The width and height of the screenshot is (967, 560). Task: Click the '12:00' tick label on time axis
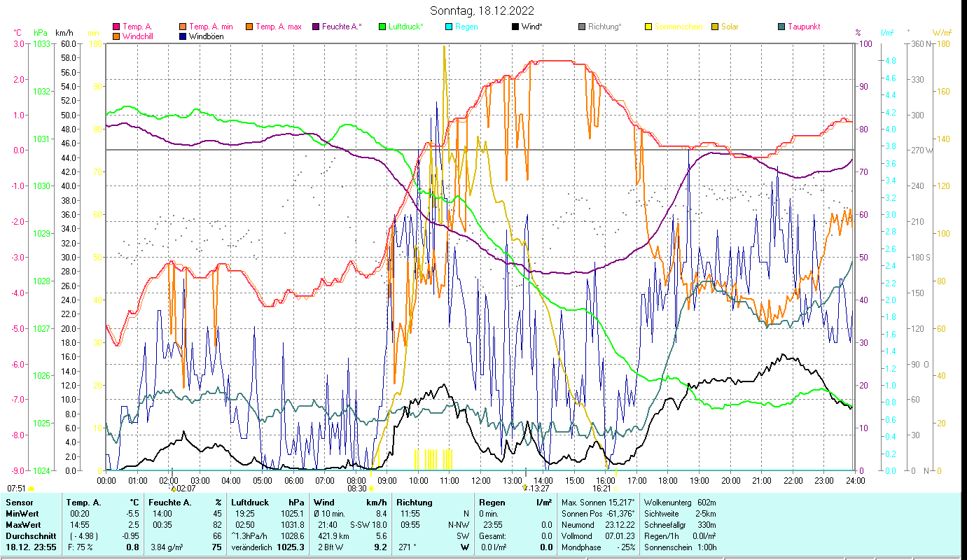click(481, 480)
